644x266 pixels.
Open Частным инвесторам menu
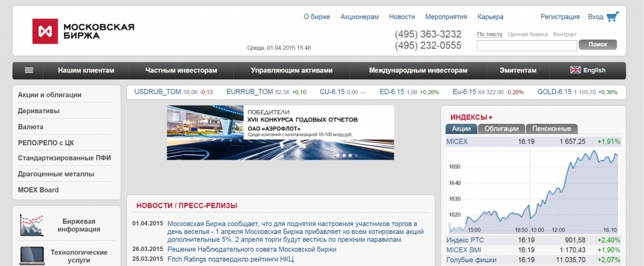[181, 70]
